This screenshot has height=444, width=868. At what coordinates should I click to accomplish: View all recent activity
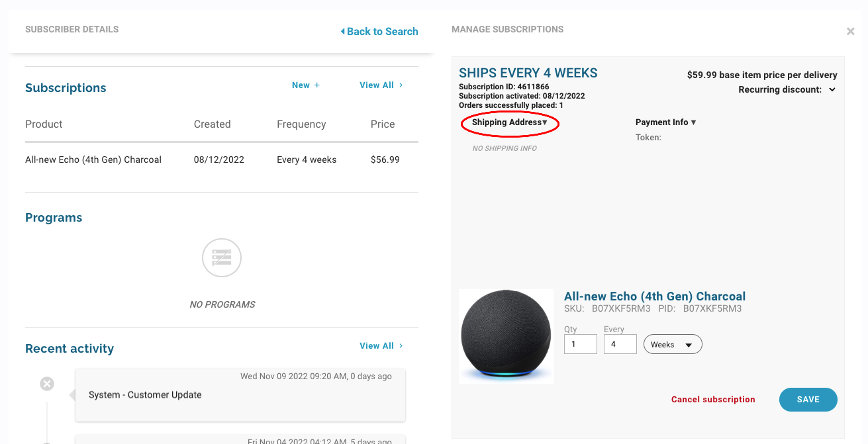click(x=381, y=346)
